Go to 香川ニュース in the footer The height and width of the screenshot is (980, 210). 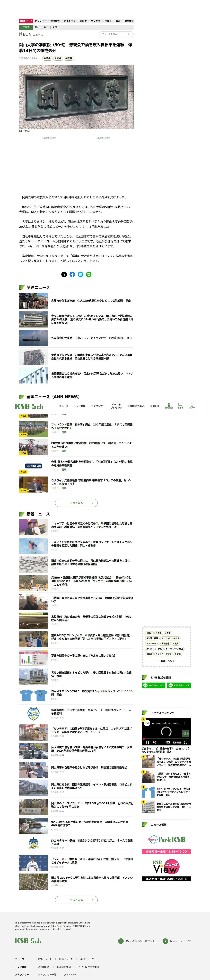(x=87, y=959)
